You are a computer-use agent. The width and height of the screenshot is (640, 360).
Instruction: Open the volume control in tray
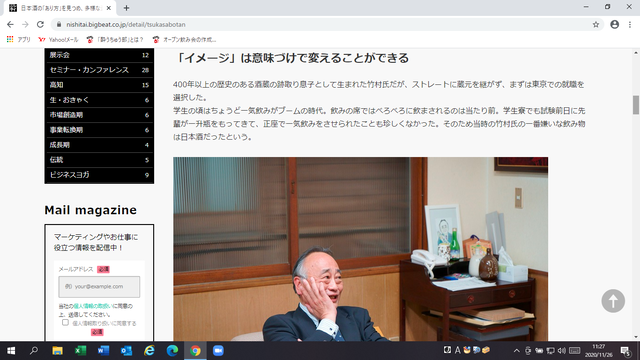[x=562, y=351]
